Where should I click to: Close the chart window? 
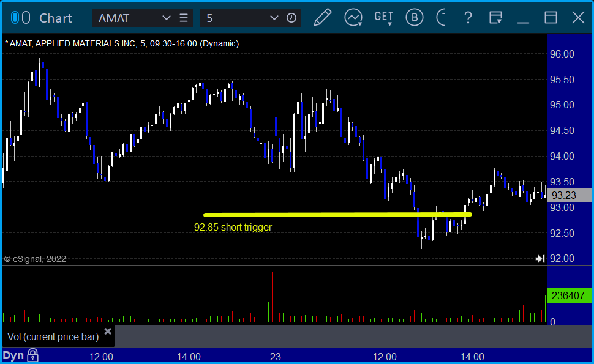click(x=579, y=18)
